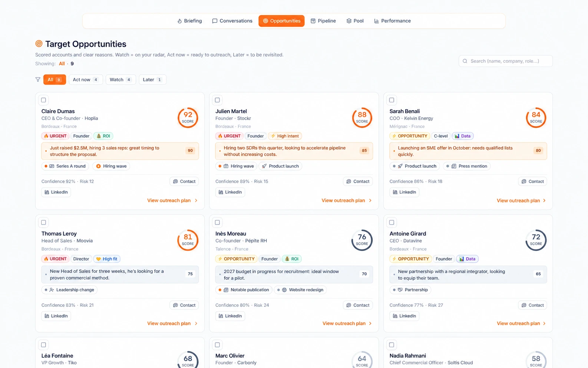Focus the name, company, role search field
This screenshot has height=368, width=588.
pos(506,61)
